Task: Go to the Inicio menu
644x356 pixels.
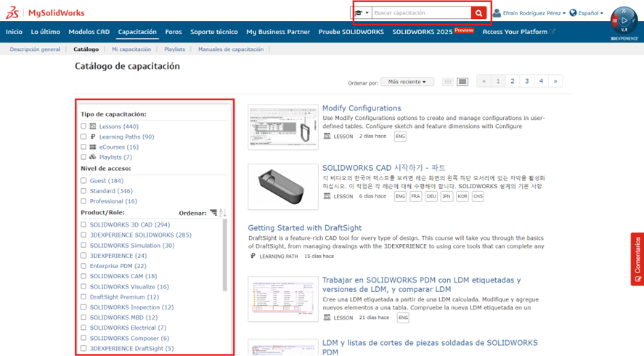Action: [x=14, y=32]
